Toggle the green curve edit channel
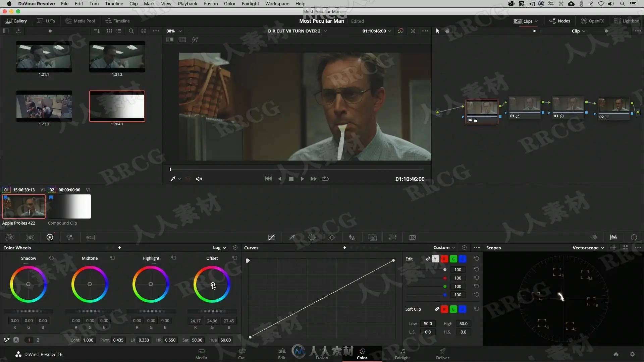The height and width of the screenshot is (362, 644). point(453,259)
